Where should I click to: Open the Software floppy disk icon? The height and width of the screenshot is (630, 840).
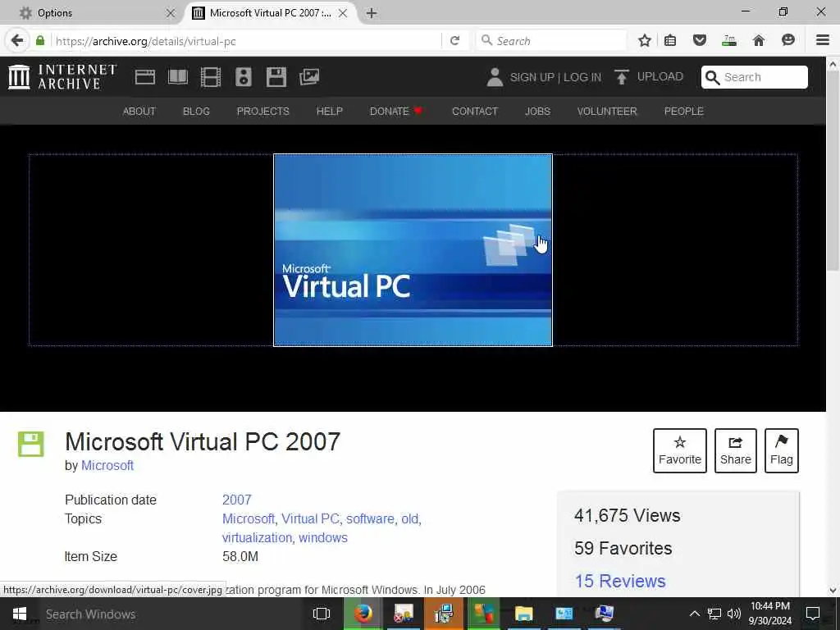click(x=276, y=77)
